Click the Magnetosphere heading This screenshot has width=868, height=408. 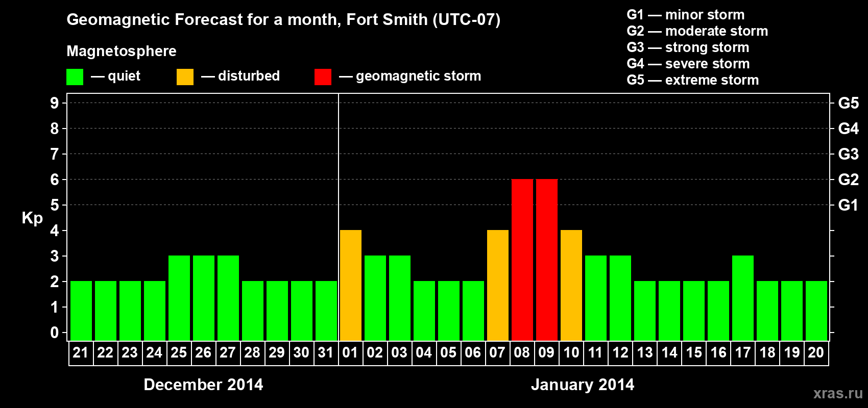click(x=122, y=52)
